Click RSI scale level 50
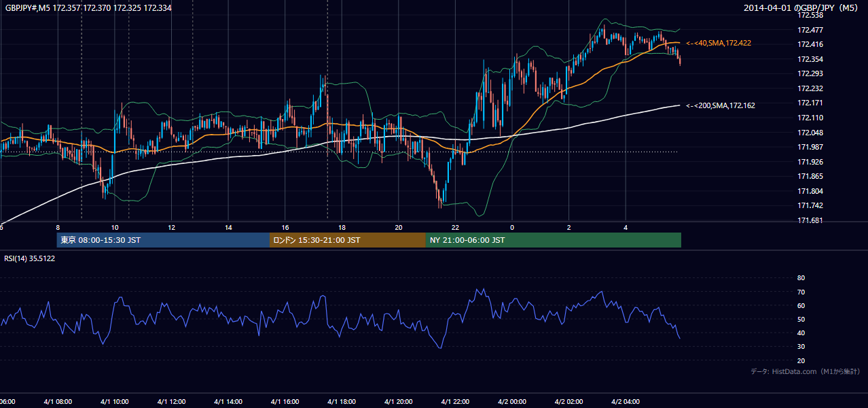Image resolution: width=868 pixels, height=408 pixels. click(801, 319)
